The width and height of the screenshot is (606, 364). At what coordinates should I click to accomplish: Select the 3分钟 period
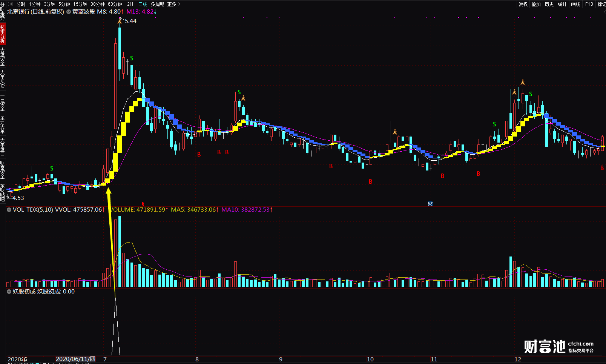point(49,4)
